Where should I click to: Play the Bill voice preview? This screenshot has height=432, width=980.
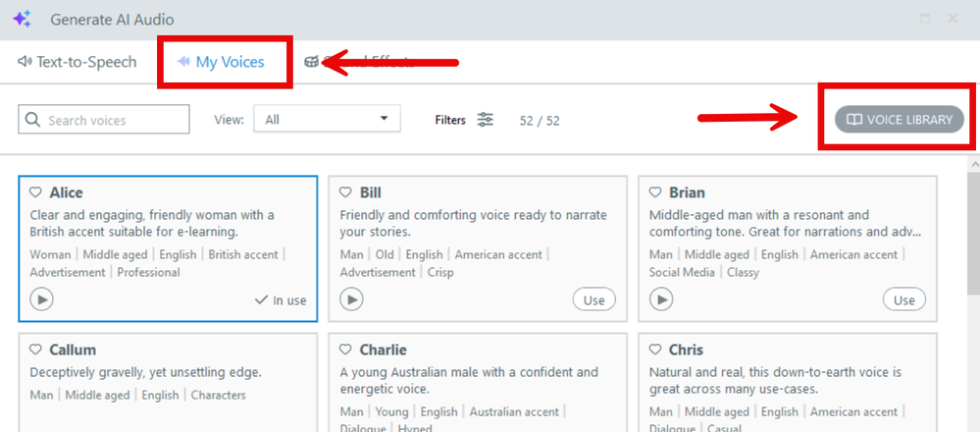click(x=352, y=300)
